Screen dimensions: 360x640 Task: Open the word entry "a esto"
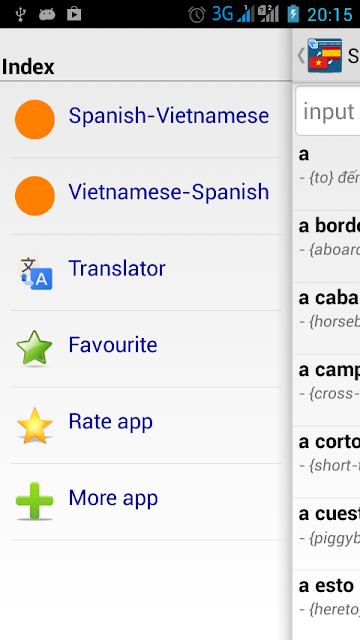click(x=327, y=605)
